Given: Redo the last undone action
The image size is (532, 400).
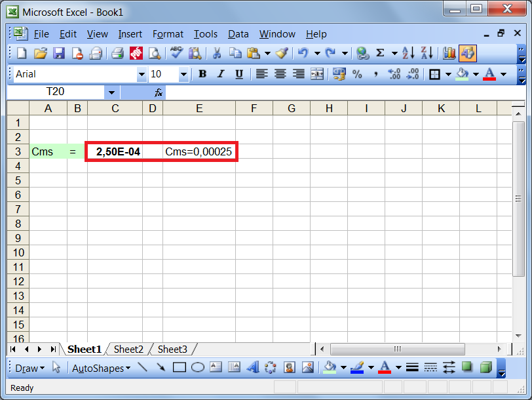Looking at the screenshot, I should tap(330, 53).
